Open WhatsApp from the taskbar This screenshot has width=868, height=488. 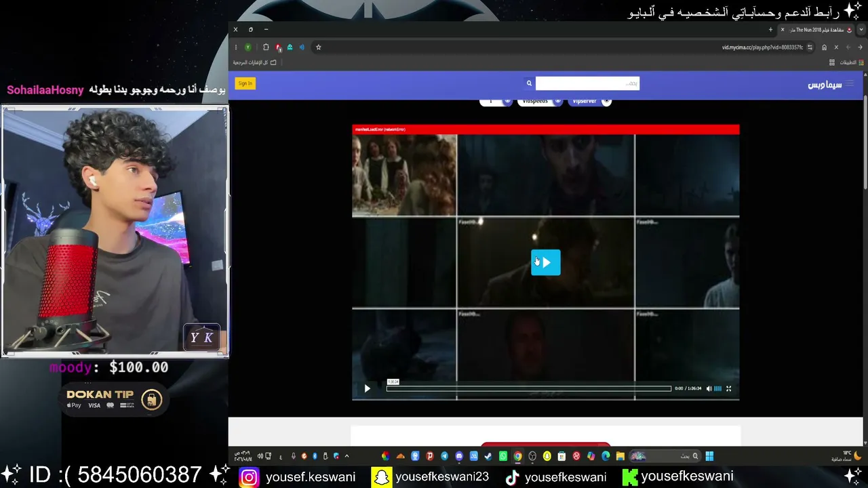[503, 456]
